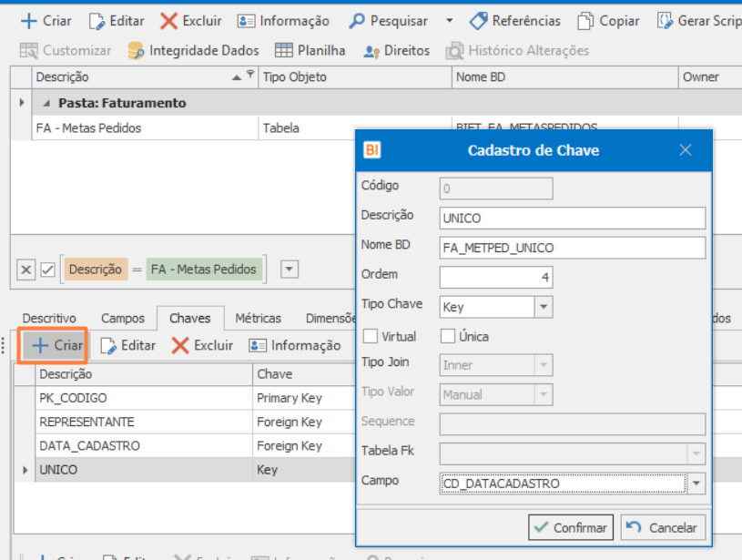
Task: Check the Única checkbox
Action: 448,336
